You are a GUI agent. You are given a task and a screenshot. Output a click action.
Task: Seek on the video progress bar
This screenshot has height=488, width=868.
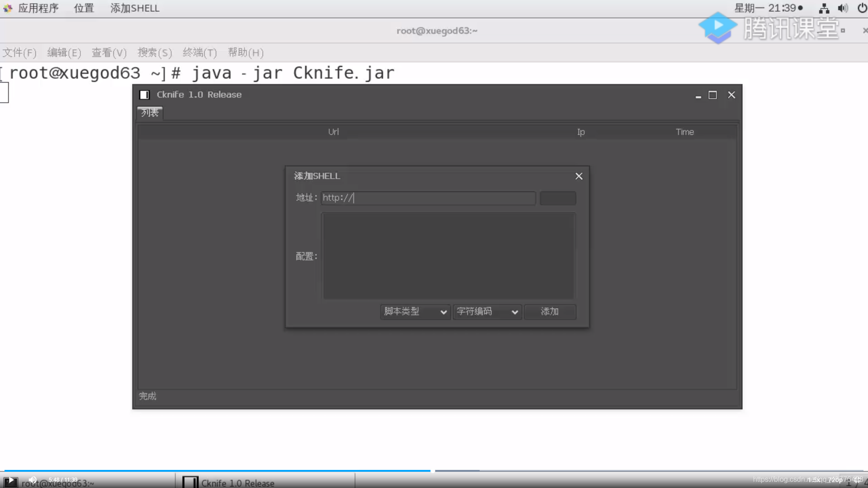tap(434, 471)
